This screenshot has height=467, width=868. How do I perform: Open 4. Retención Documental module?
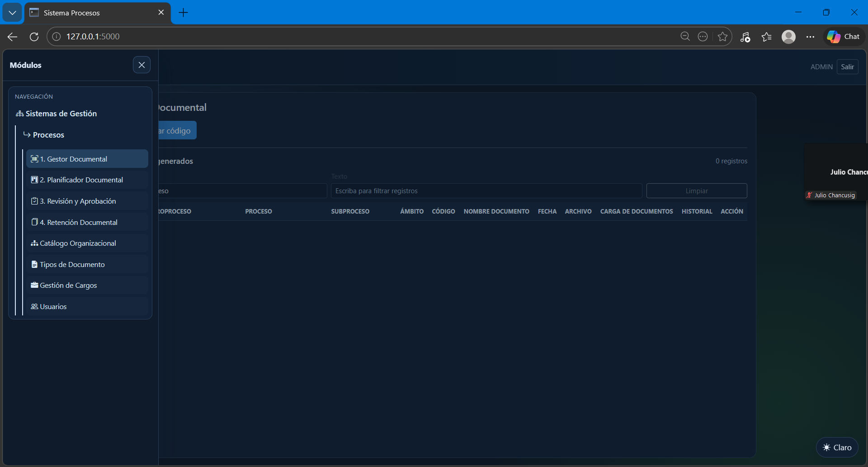(x=87, y=222)
